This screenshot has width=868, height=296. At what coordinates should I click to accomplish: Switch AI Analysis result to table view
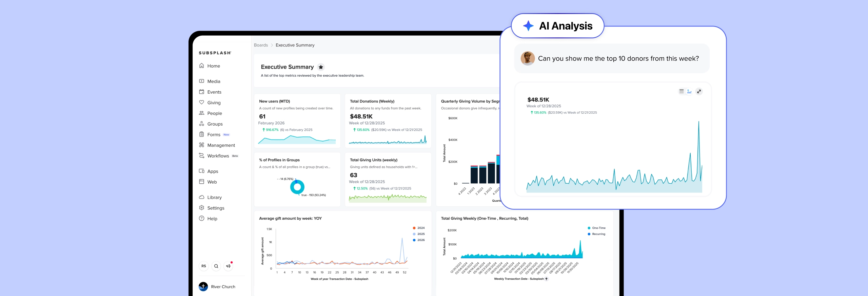(682, 91)
